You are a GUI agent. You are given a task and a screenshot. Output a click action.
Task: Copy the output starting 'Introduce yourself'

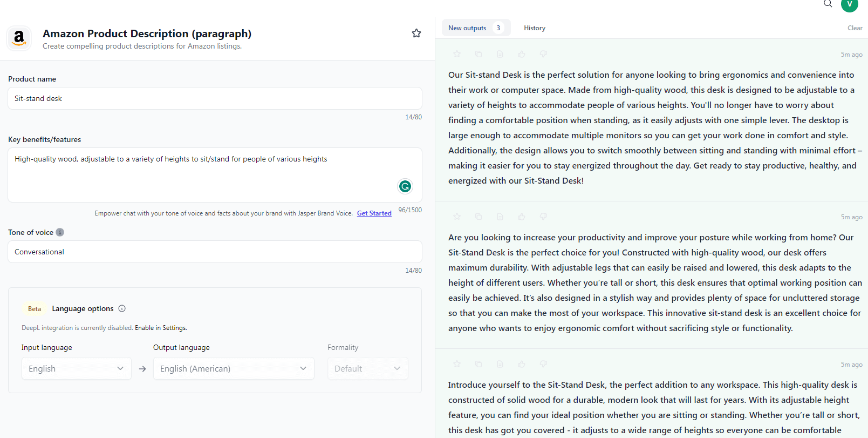click(479, 364)
